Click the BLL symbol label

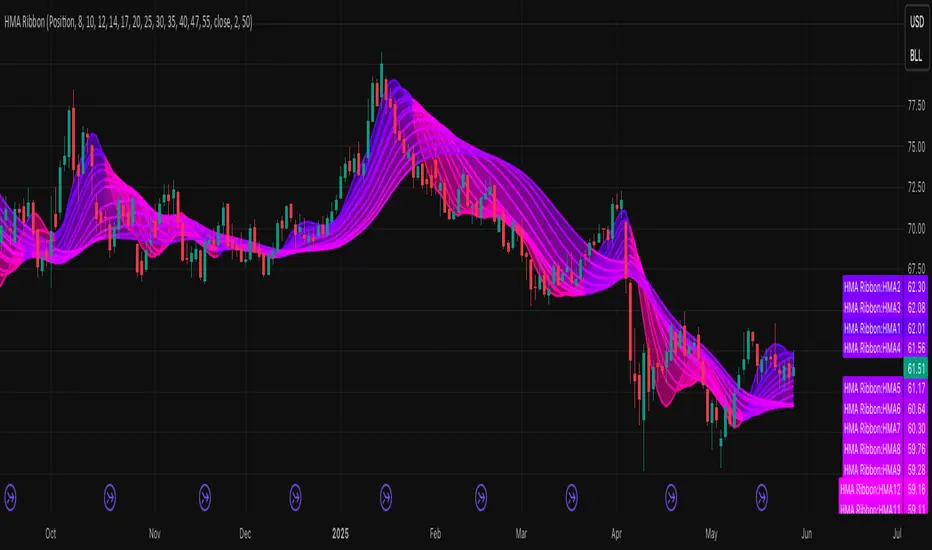[x=916, y=56]
